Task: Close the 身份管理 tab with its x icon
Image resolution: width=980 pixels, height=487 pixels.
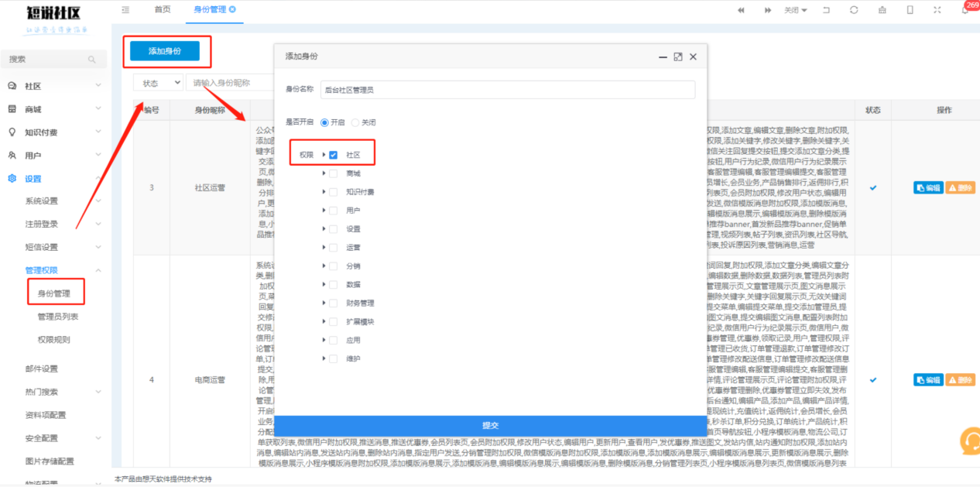Action: (x=233, y=9)
